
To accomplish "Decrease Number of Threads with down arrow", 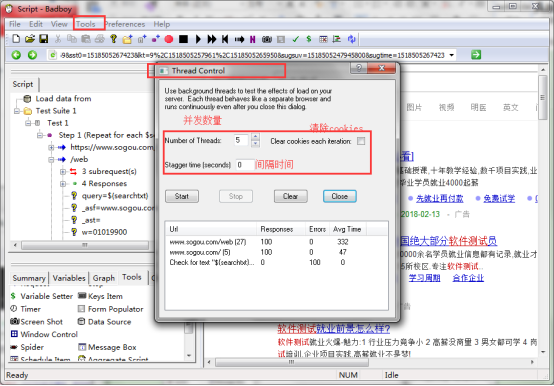I will coord(255,143).
